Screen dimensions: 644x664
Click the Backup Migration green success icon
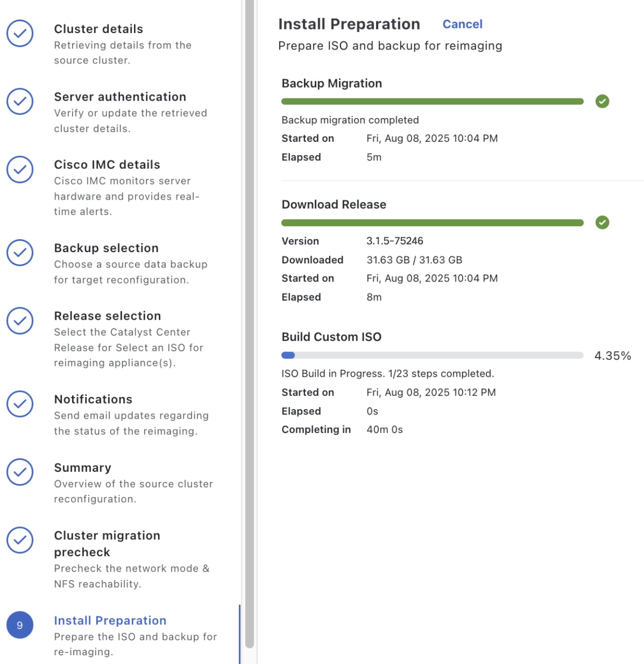tap(602, 102)
